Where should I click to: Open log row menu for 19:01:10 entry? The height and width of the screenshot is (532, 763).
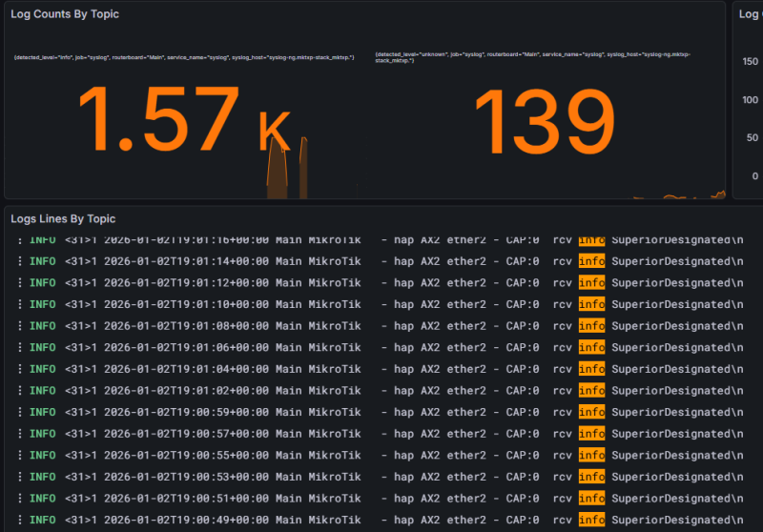click(x=19, y=304)
